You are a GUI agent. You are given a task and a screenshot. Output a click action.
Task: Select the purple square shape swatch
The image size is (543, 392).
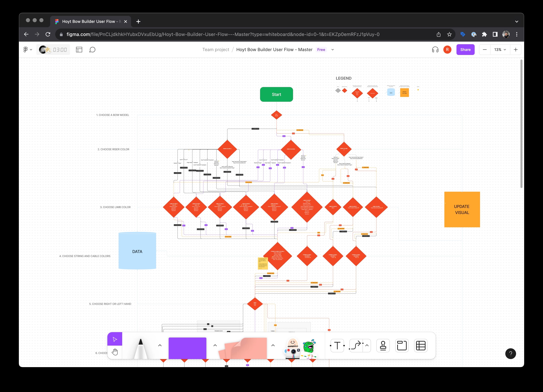click(x=187, y=348)
